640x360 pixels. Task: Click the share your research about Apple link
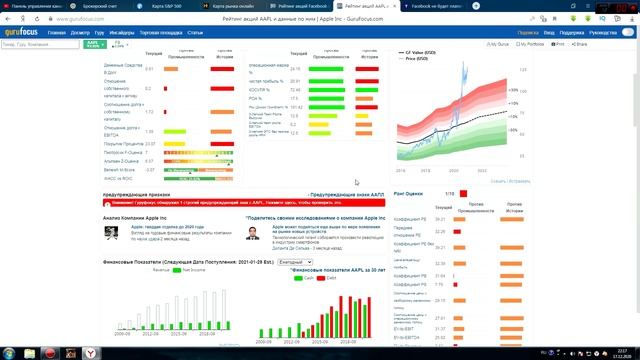pyautogui.click(x=316, y=218)
